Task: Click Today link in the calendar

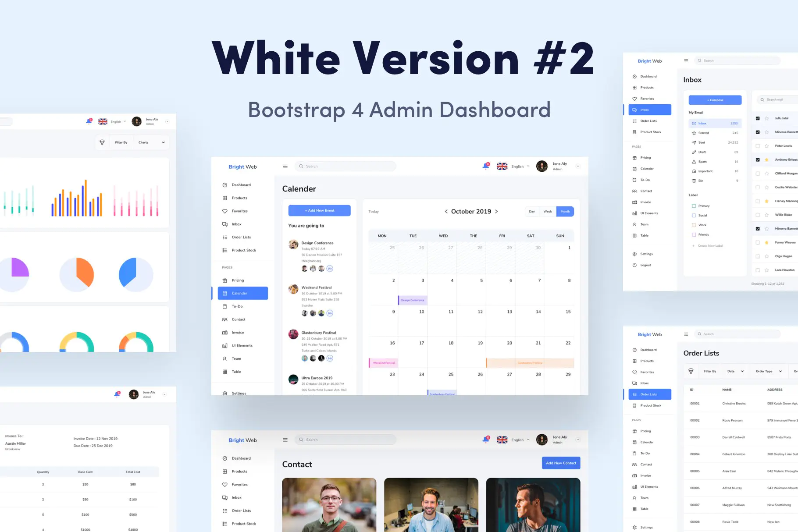Action: [x=374, y=212]
